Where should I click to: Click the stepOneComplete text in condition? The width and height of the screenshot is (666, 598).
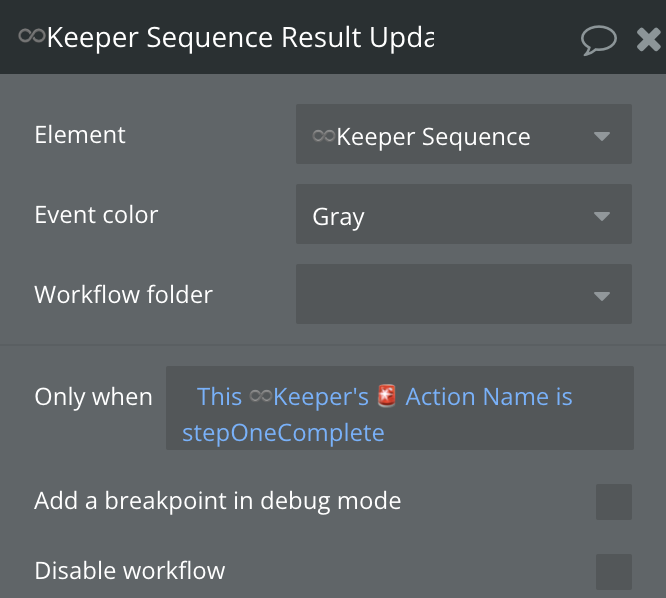283,433
